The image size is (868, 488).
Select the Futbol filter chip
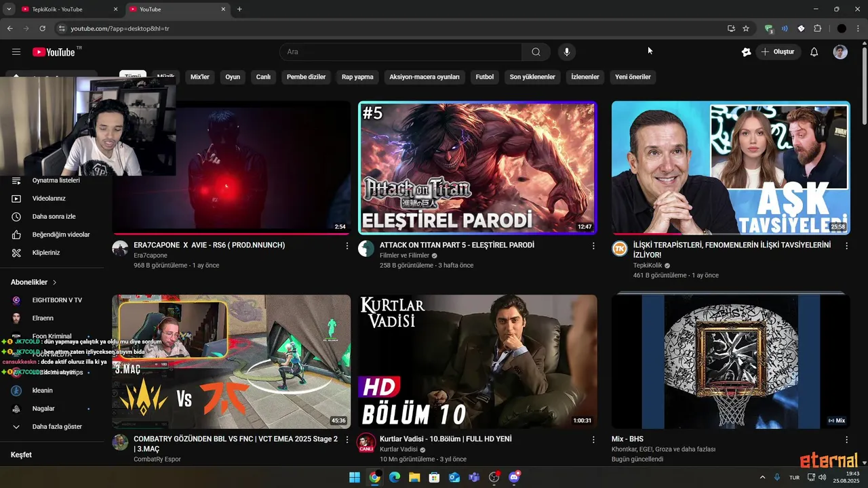coord(485,77)
